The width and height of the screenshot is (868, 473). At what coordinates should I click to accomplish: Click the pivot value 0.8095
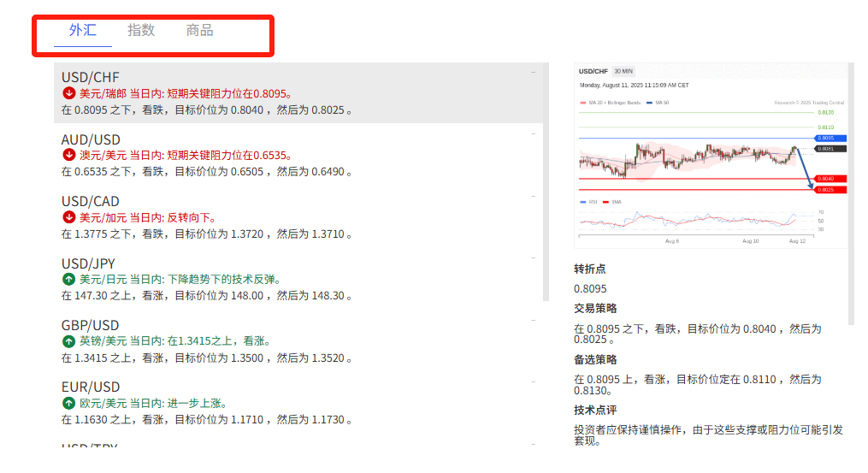click(590, 288)
